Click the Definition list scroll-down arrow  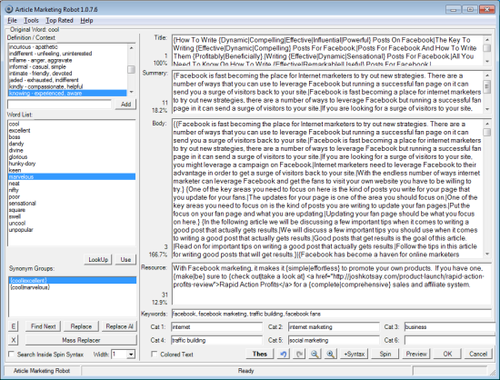tap(131, 92)
